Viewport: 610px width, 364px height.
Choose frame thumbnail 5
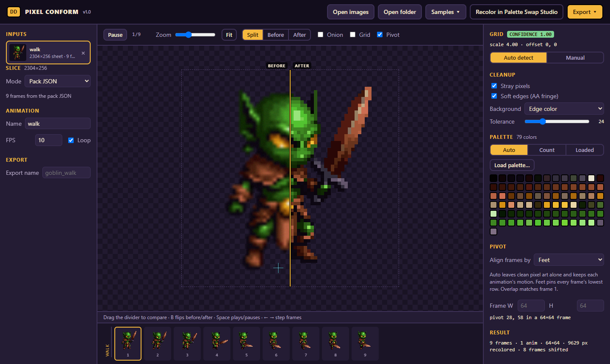[x=247, y=343]
